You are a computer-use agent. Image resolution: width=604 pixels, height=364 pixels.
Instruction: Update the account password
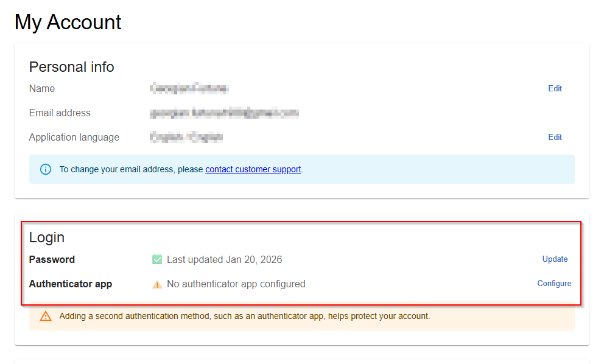point(555,259)
